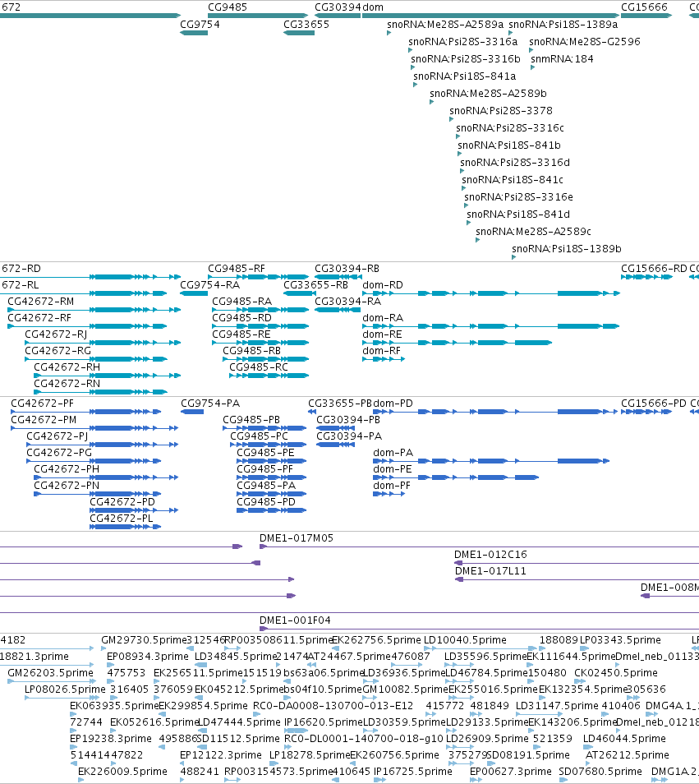
Task: Select protein label CG42672-PF
Action: pyautogui.click(x=43, y=404)
